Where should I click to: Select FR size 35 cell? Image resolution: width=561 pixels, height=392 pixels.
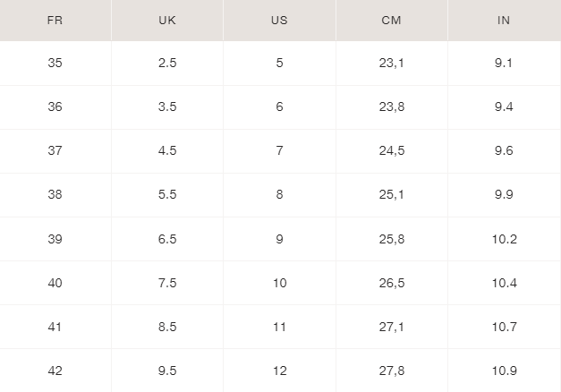pyautogui.click(x=55, y=64)
